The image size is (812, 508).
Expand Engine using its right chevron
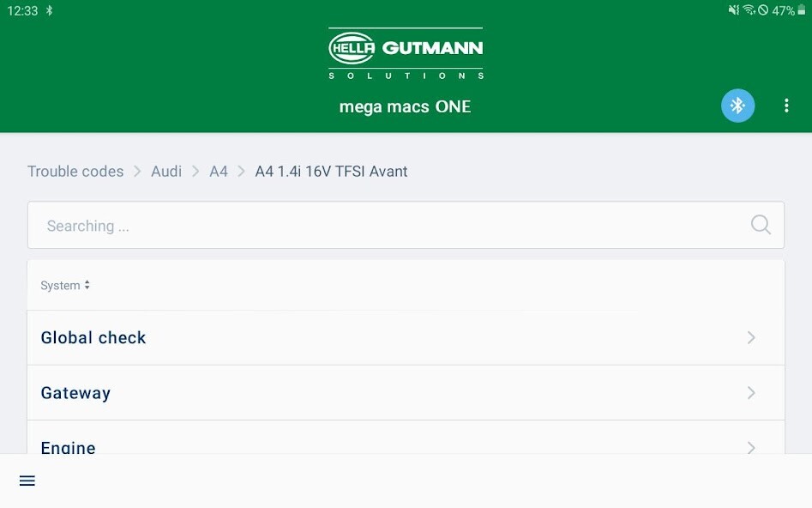point(751,447)
